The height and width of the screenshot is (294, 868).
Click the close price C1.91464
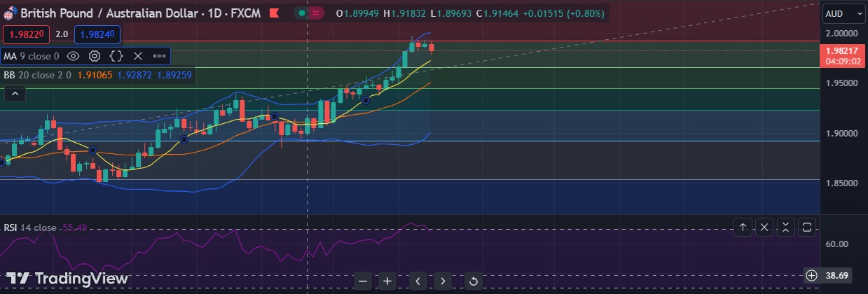point(497,13)
